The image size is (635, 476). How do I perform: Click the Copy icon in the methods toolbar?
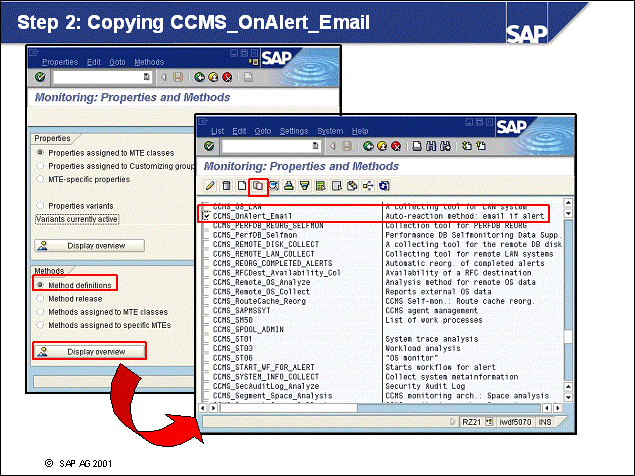pyautogui.click(x=257, y=186)
